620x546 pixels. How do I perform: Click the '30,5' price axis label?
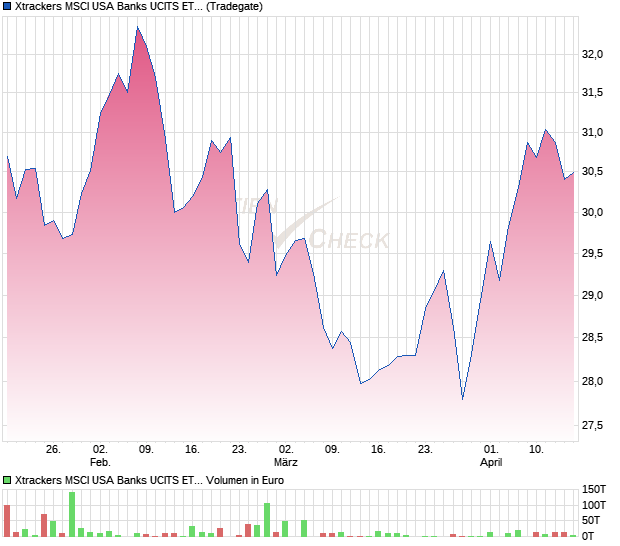pos(592,171)
